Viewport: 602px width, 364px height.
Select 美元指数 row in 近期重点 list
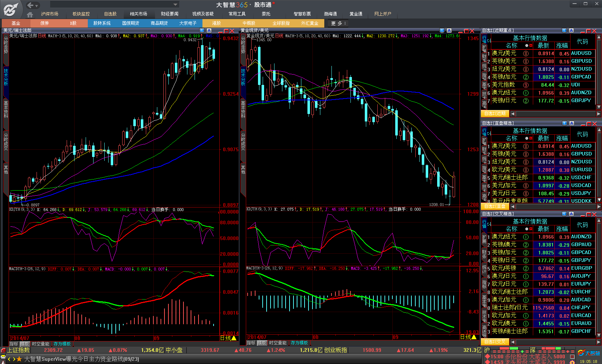(x=543, y=85)
